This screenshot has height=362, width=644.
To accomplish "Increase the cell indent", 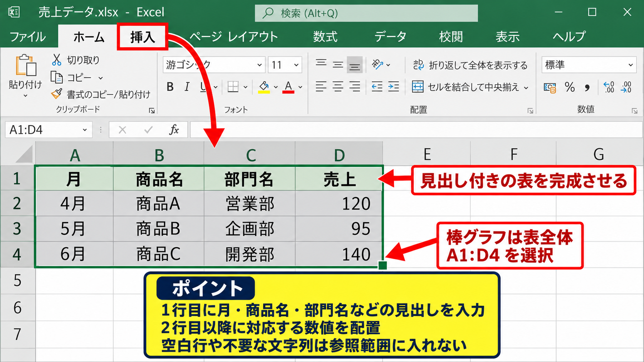I will [x=394, y=87].
